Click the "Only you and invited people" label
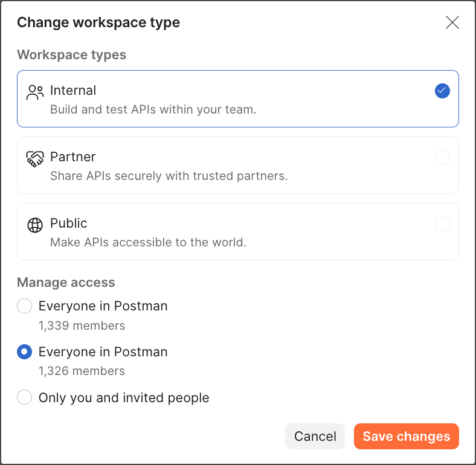The image size is (476, 465). click(124, 398)
